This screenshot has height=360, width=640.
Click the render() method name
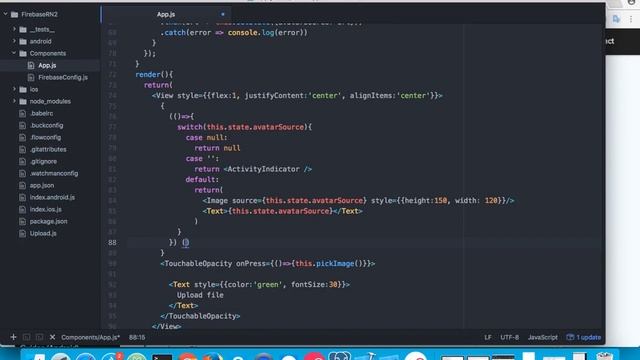coord(148,74)
